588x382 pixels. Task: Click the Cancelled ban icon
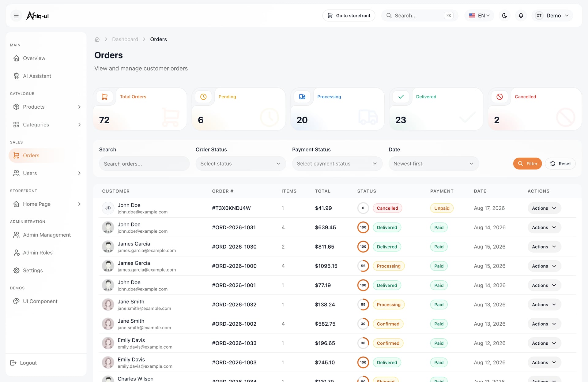[x=499, y=97]
